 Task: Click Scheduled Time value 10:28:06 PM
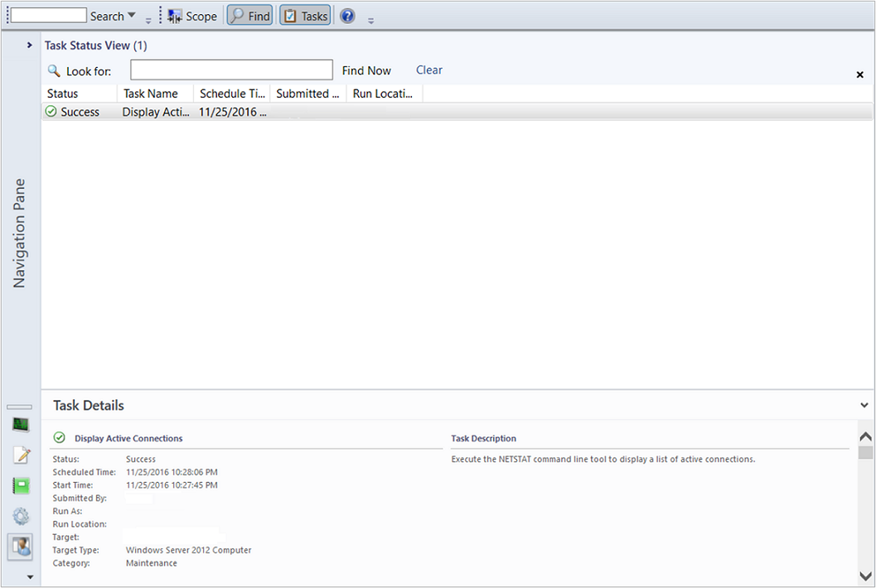tap(172, 472)
